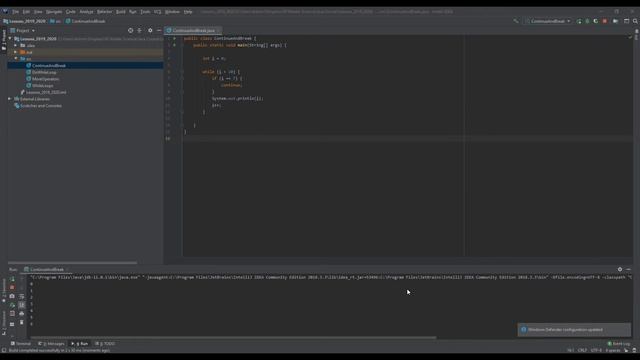Click ContinueAndBreak breadcrumb in navigation bar
Screen dimensions: 640x360
tap(86, 21)
